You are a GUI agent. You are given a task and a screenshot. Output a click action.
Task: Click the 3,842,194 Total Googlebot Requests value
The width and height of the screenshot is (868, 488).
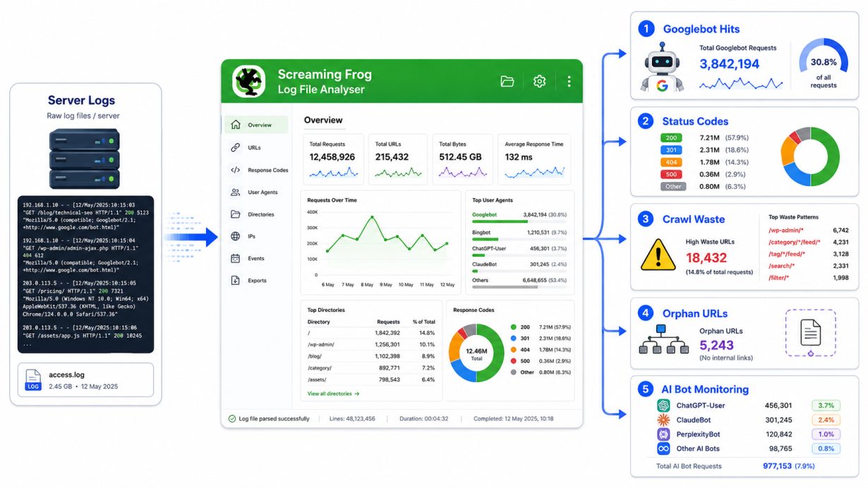[x=730, y=64]
